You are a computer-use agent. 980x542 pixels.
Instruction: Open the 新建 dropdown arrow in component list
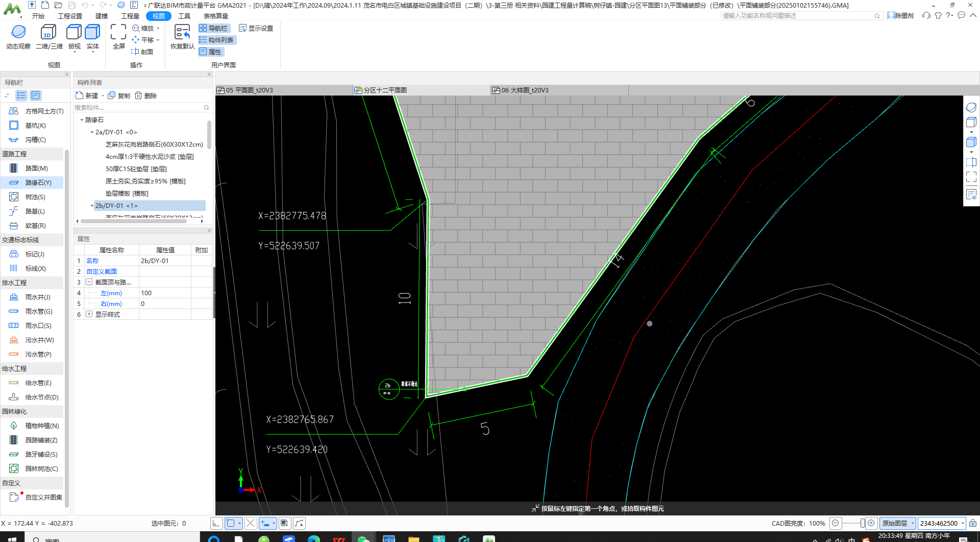pos(103,96)
